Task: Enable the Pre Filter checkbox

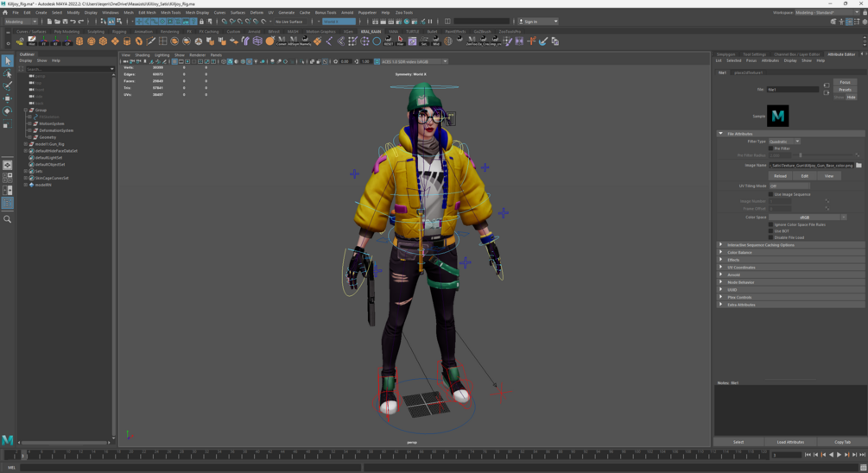Action: pyautogui.click(x=770, y=148)
